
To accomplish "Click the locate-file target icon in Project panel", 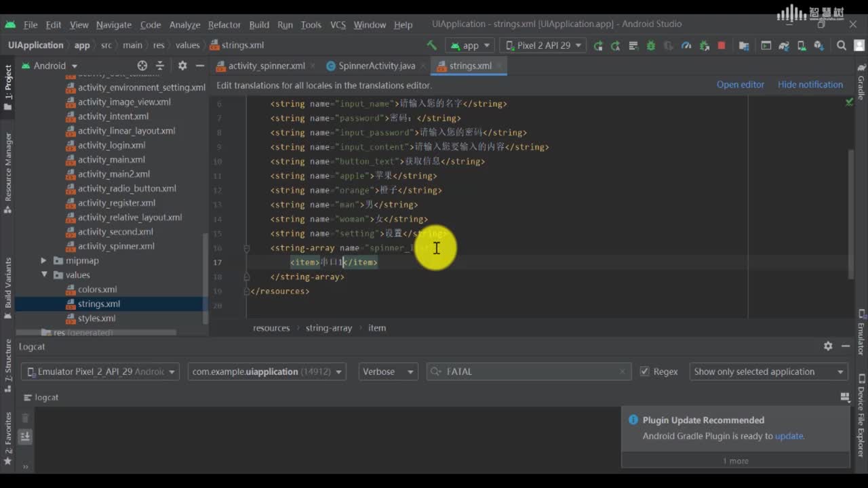I will point(142,66).
